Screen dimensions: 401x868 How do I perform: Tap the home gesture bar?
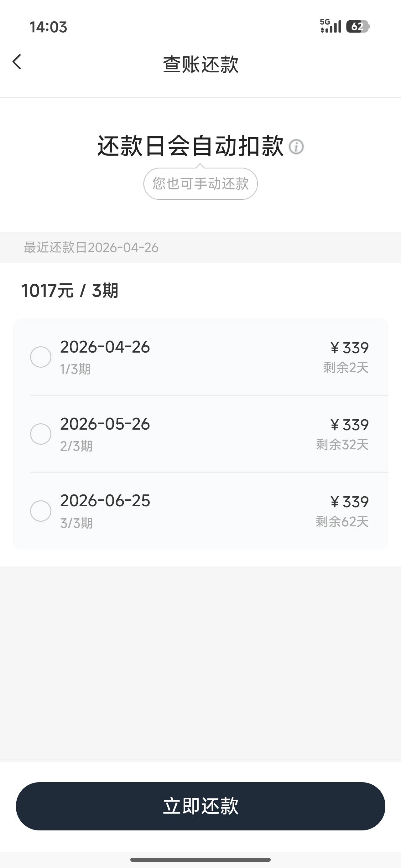[x=200, y=859]
